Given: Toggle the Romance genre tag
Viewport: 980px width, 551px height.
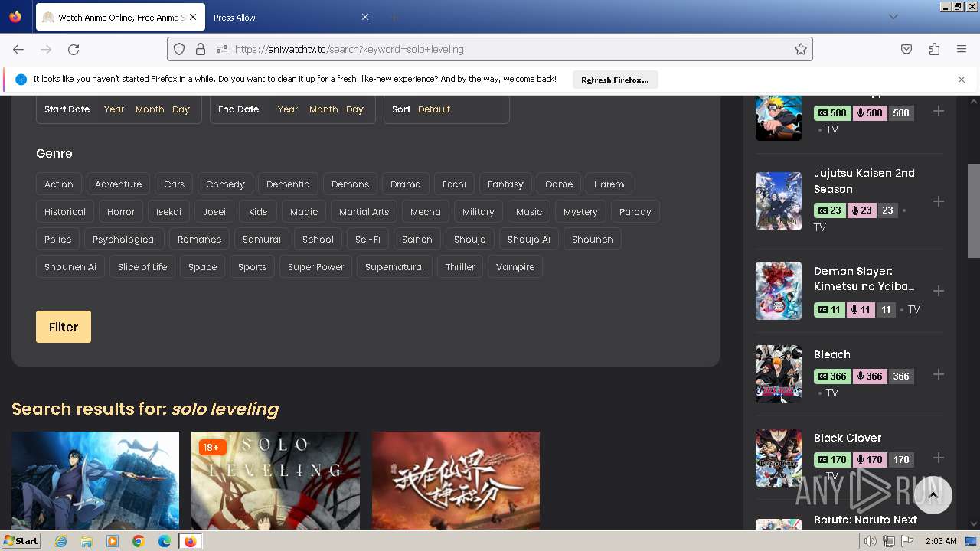Looking at the screenshot, I should [200, 240].
